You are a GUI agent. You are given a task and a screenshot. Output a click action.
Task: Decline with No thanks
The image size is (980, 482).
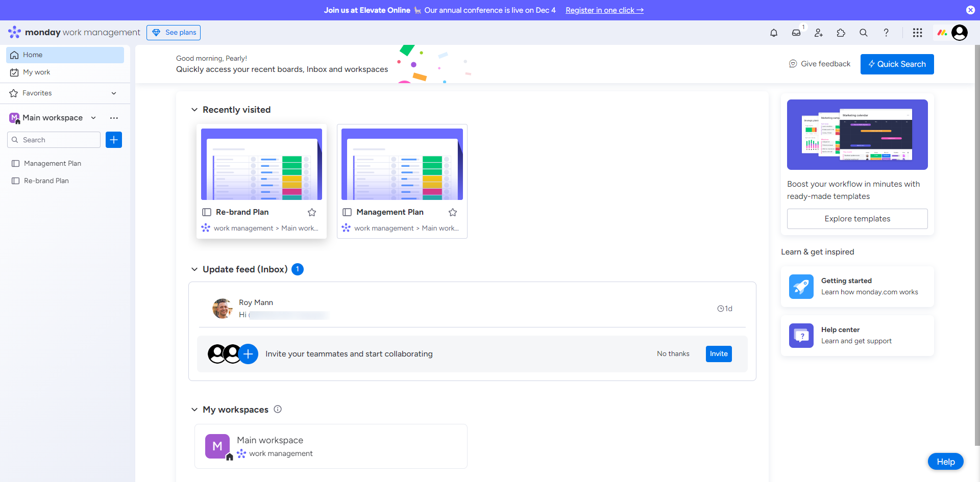[x=673, y=354]
